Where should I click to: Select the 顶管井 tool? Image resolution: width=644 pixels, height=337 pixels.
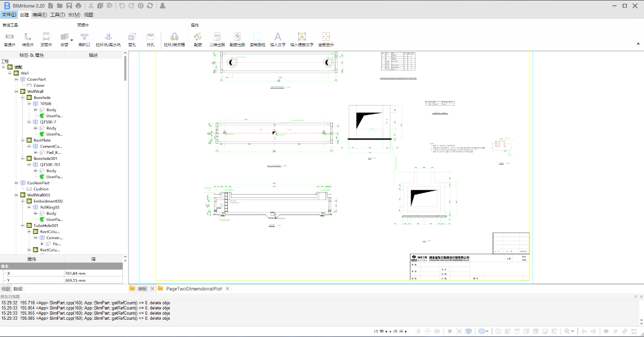46,40
